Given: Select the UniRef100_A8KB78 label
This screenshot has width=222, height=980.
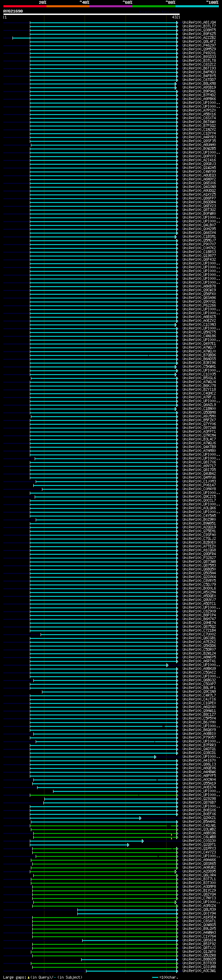Looking at the screenshot, I should [x=199, y=286].
